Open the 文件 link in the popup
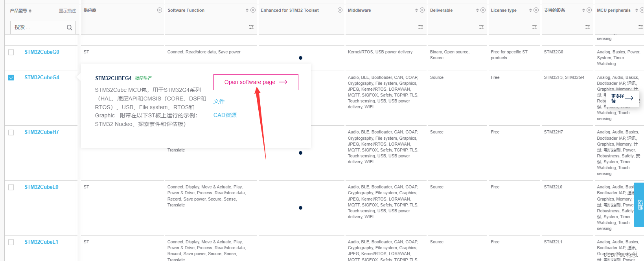Screen dimensions: 644x261 219,101
